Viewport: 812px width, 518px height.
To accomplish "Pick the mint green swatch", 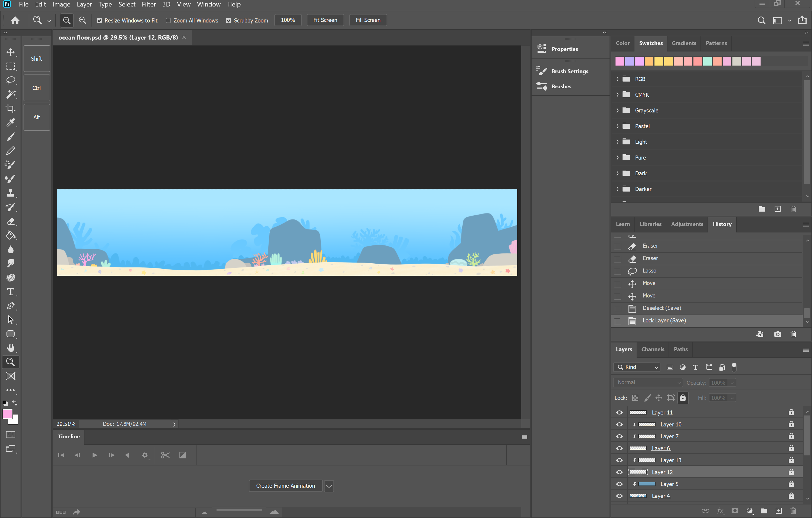I will click(x=708, y=61).
